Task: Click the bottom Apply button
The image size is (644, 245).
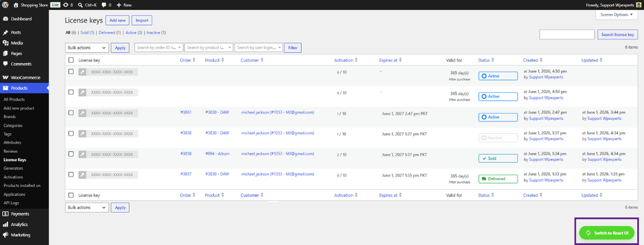Action: click(x=120, y=207)
